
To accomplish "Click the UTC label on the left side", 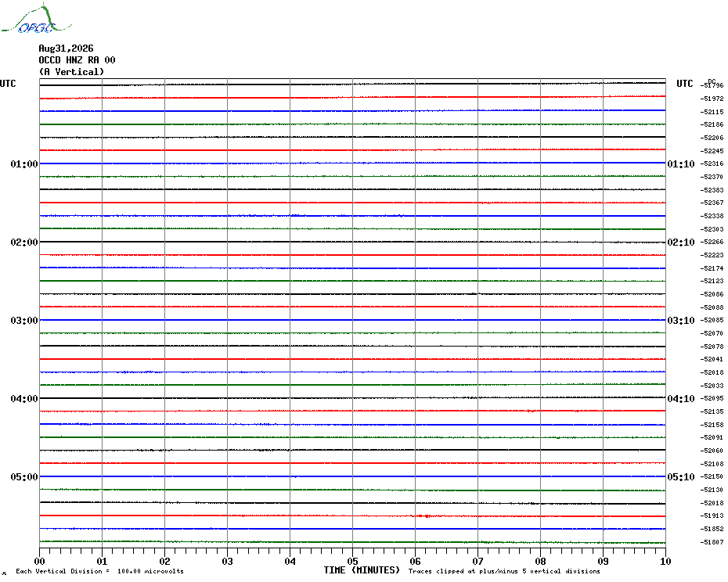I will pyautogui.click(x=8, y=84).
